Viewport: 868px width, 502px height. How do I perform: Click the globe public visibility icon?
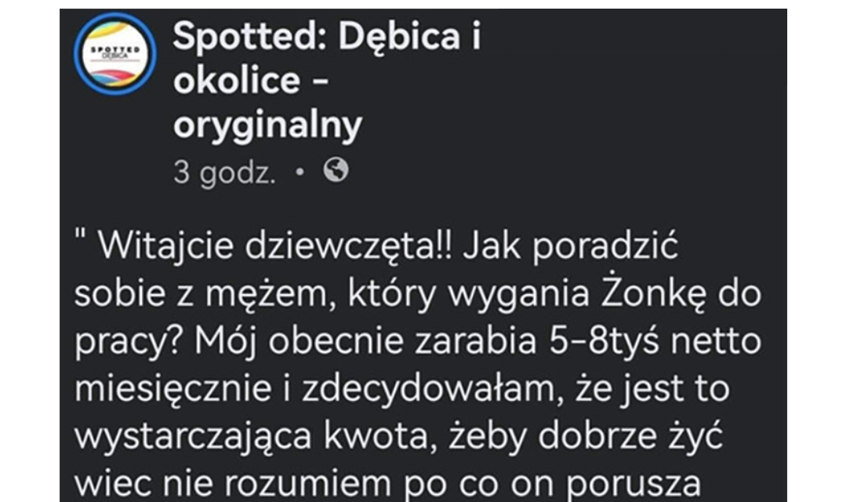click(x=336, y=170)
